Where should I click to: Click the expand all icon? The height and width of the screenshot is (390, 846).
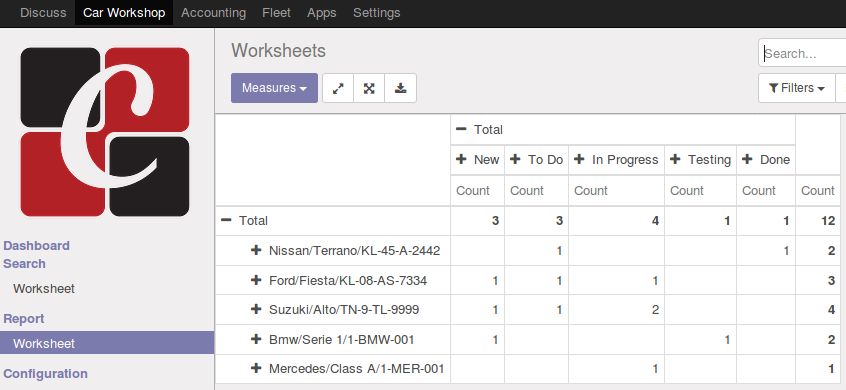pyautogui.click(x=369, y=88)
